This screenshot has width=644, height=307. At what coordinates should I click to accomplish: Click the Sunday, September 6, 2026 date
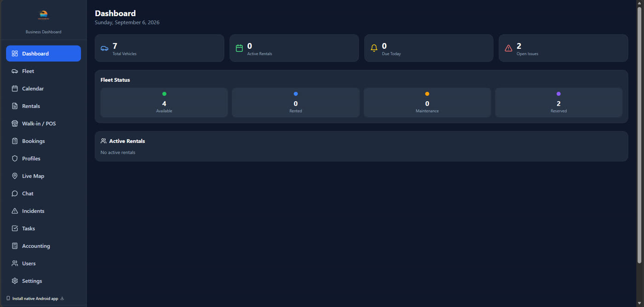tap(127, 23)
